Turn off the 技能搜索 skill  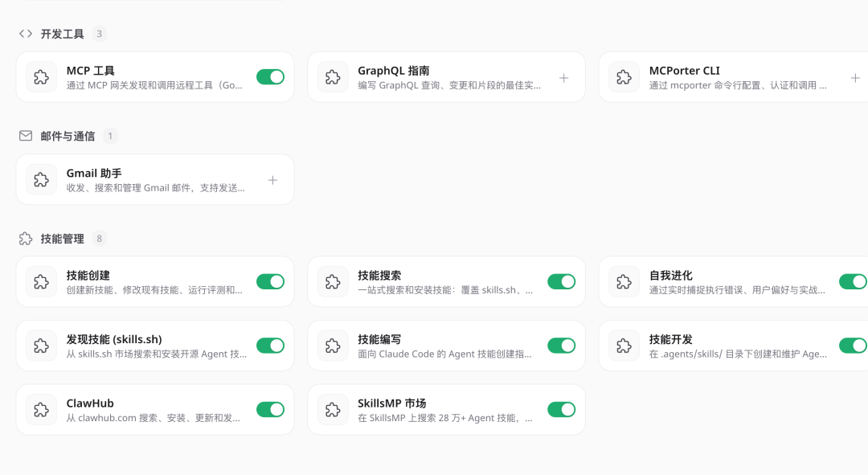point(562,281)
